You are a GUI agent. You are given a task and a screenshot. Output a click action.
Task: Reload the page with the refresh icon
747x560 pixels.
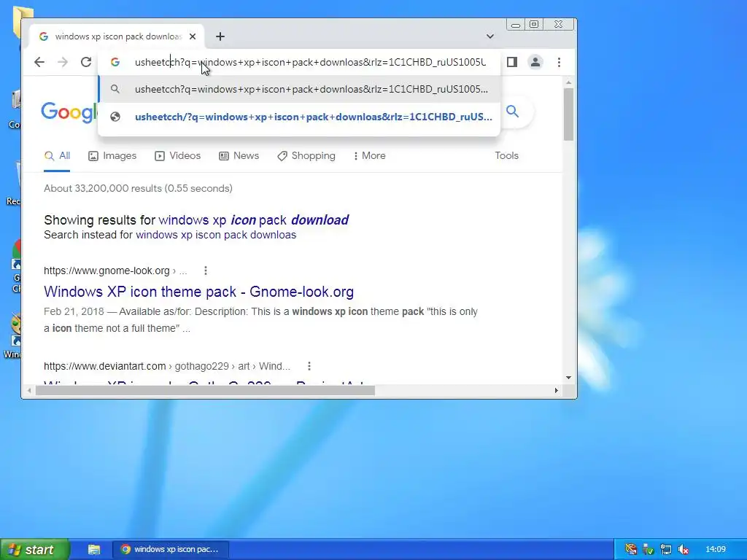tap(86, 62)
